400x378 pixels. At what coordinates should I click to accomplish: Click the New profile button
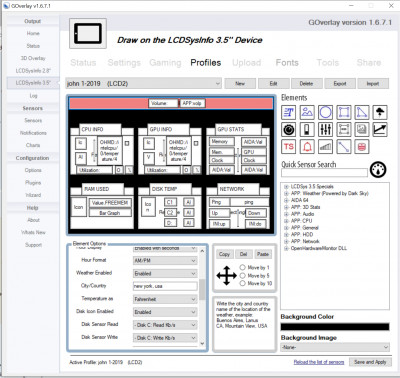coord(240,83)
